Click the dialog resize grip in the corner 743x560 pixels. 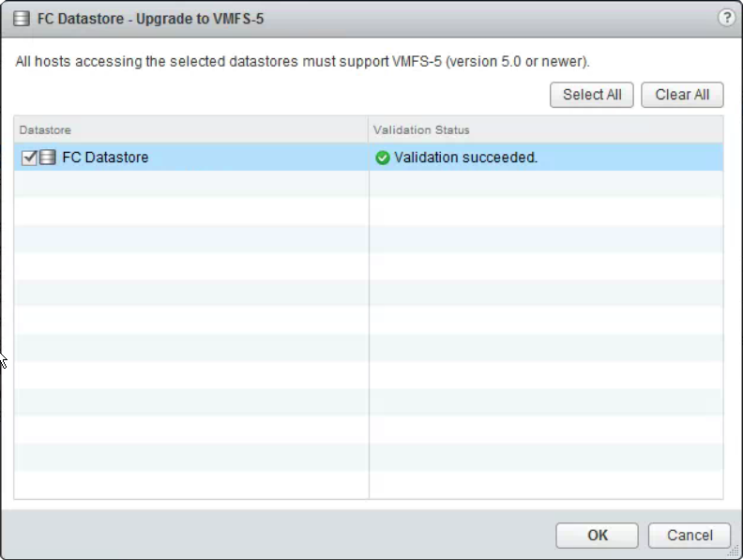pyautogui.click(x=734, y=551)
